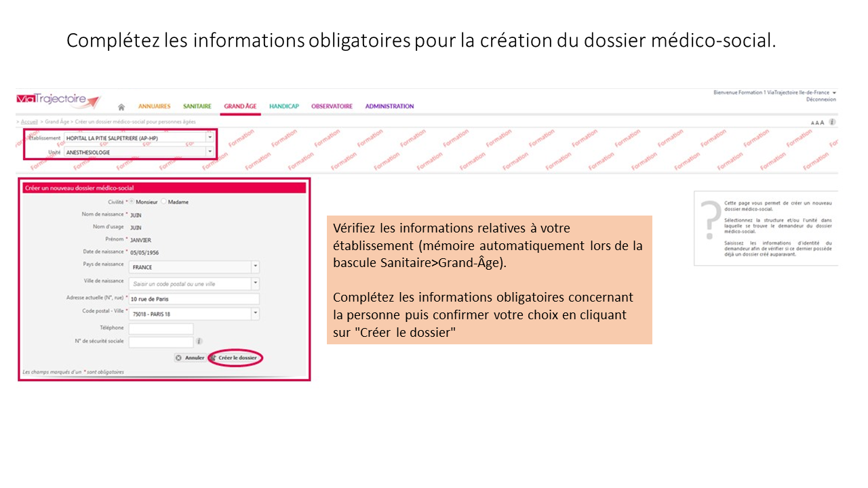Select the Madame radio button
The width and height of the screenshot is (868, 488).
click(x=163, y=202)
